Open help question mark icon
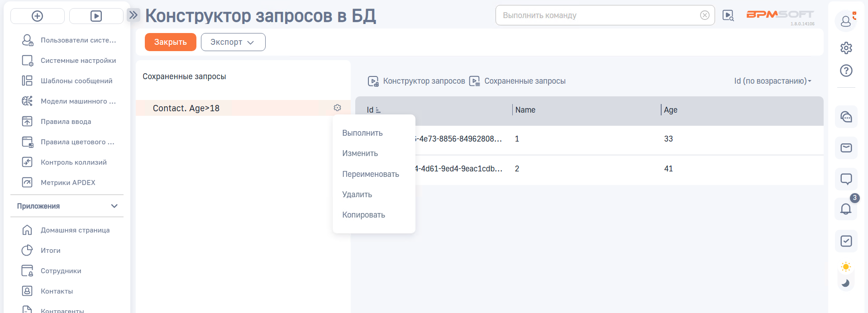 click(x=846, y=71)
